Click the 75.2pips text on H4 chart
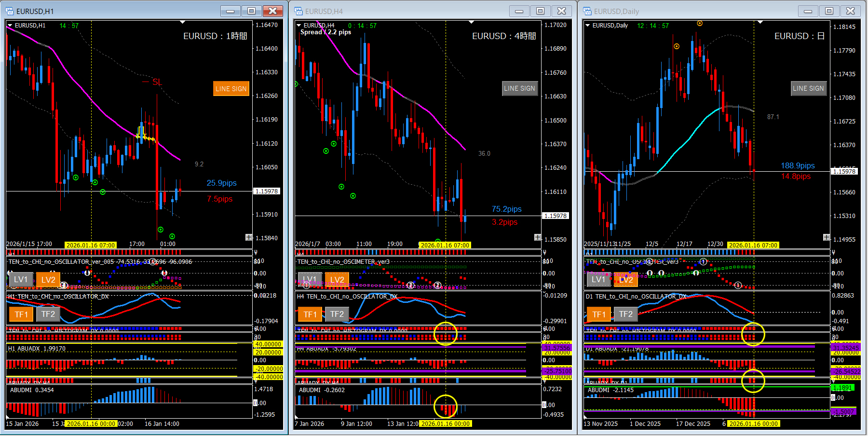The width and height of the screenshot is (868, 436). click(507, 209)
